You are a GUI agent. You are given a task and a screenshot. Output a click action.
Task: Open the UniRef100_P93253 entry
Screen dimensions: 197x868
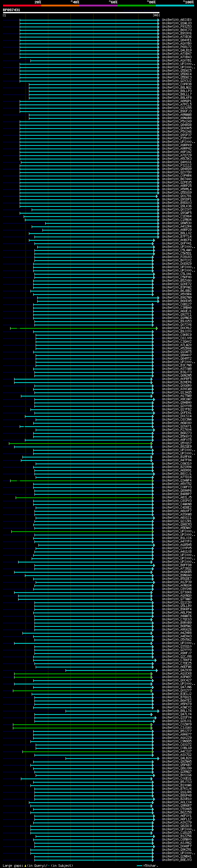point(176,26)
